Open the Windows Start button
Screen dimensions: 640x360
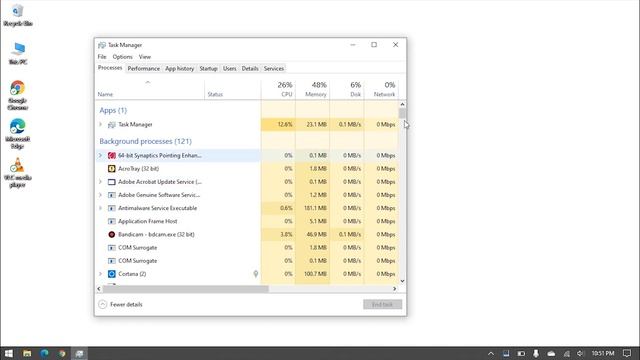pos(8,353)
